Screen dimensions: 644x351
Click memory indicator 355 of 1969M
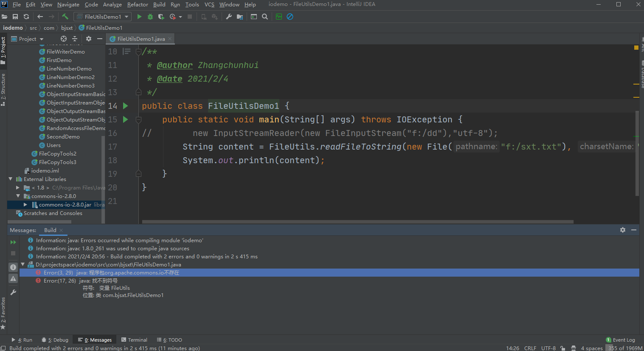(x=625, y=348)
